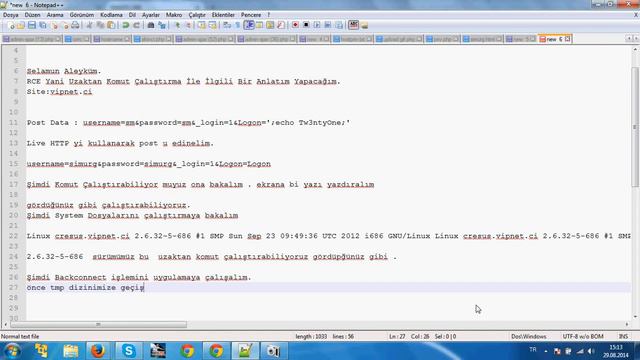Toggle the highlighted Indent guide icon
640x360 pixels.
(249, 25)
